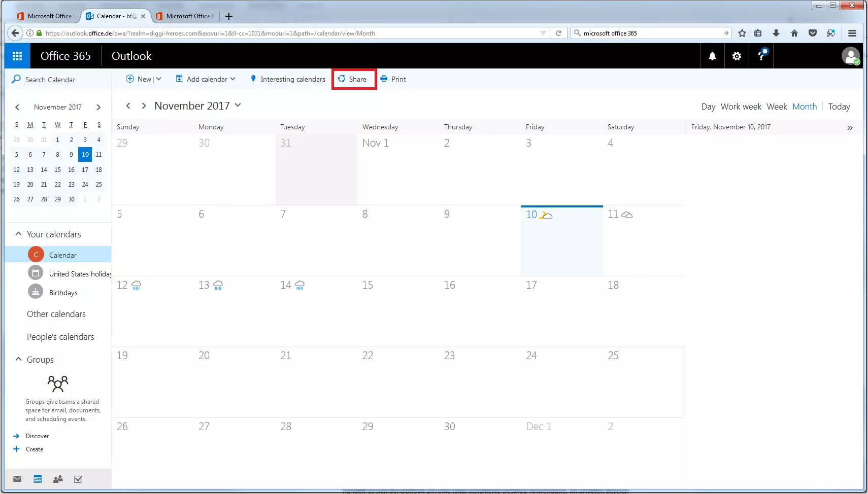Open the Settings gear
The width and height of the screenshot is (868, 494).
(x=737, y=56)
